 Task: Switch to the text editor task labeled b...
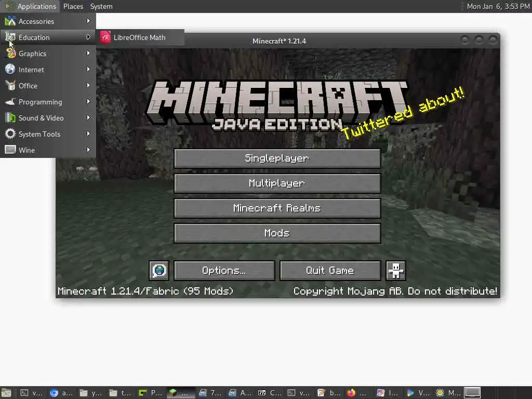328,393
